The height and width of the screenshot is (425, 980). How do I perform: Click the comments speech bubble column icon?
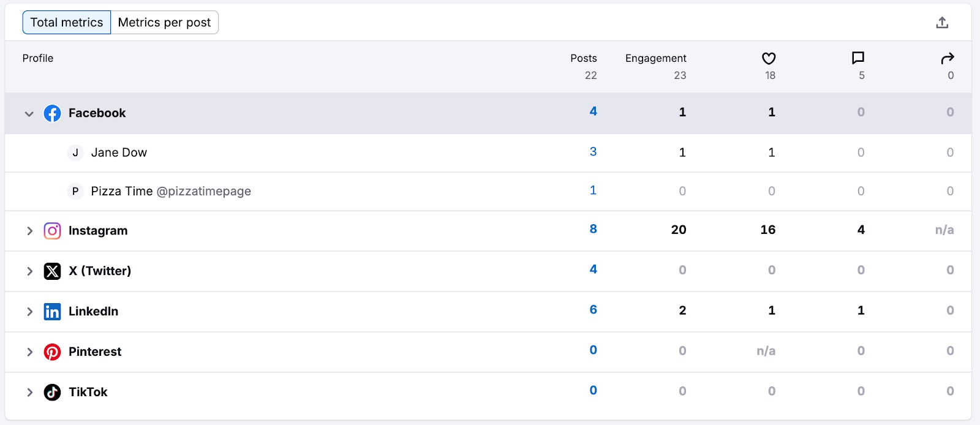tap(858, 58)
